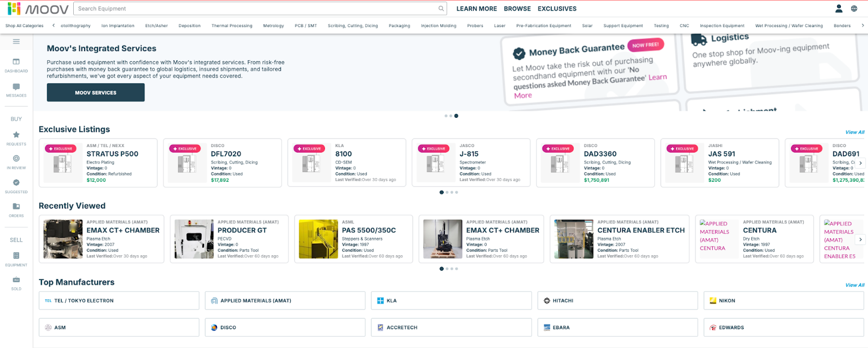The width and height of the screenshot is (868, 348).
Task: Click the Logistics truck icon
Action: 699,40
